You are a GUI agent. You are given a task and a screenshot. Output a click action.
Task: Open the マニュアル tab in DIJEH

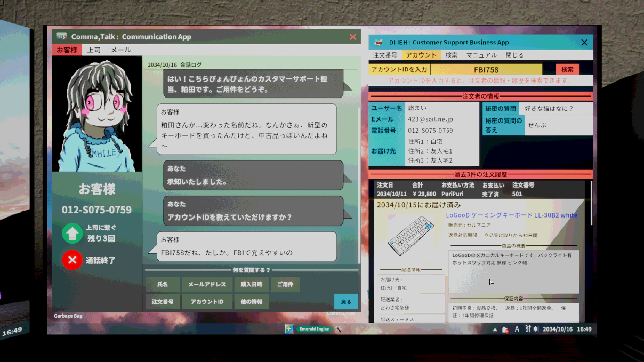coord(481,55)
